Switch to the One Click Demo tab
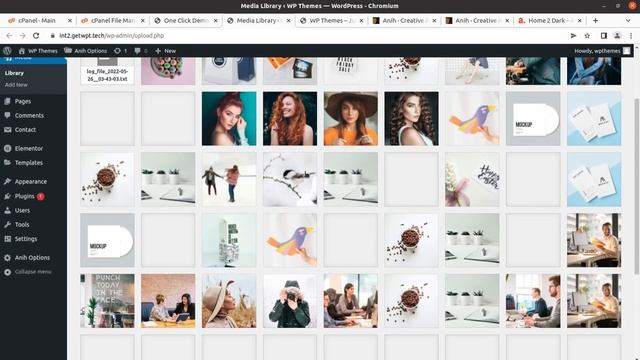 [186, 20]
